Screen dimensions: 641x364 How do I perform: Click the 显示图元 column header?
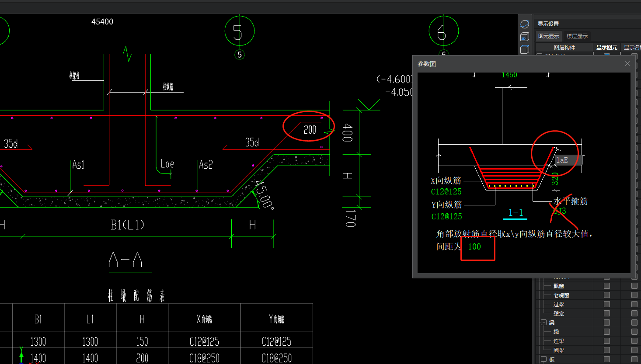[607, 47]
